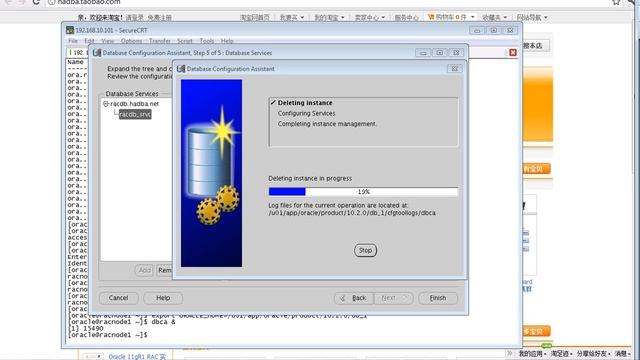Open the 淘宝网首页 link
The image size is (640, 360).
255,17
